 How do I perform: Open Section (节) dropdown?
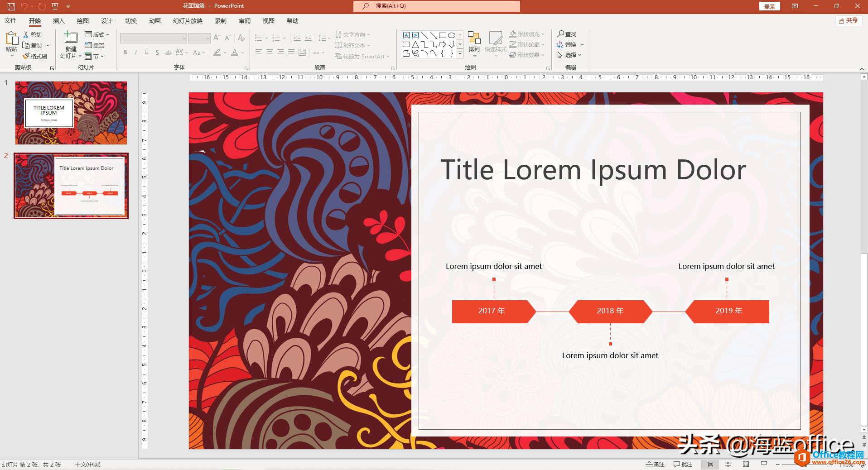(95, 56)
